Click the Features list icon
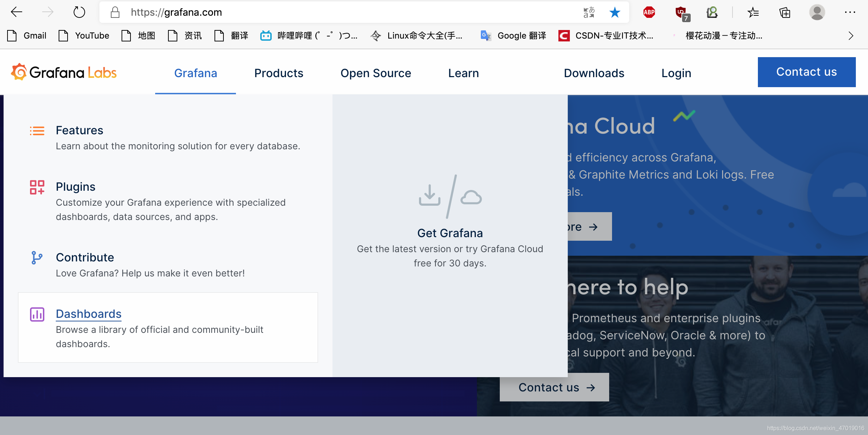Screen dimensions: 868x435 point(37,131)
